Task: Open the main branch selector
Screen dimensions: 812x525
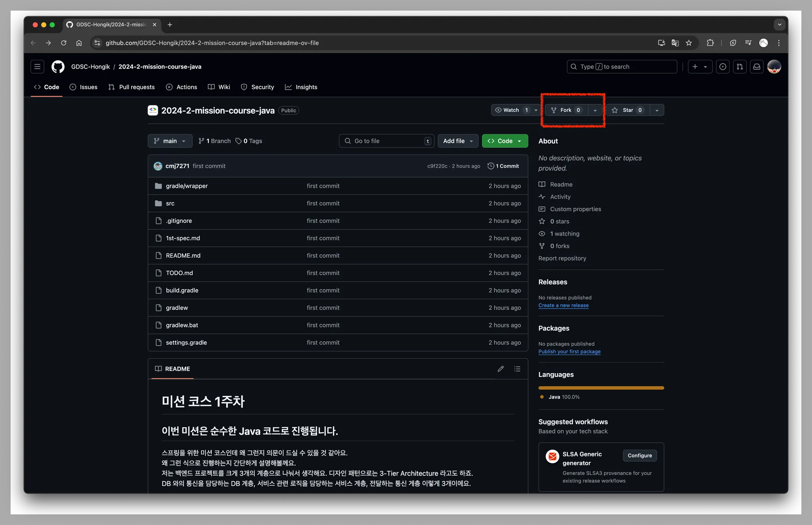Action: coord(170,141)
